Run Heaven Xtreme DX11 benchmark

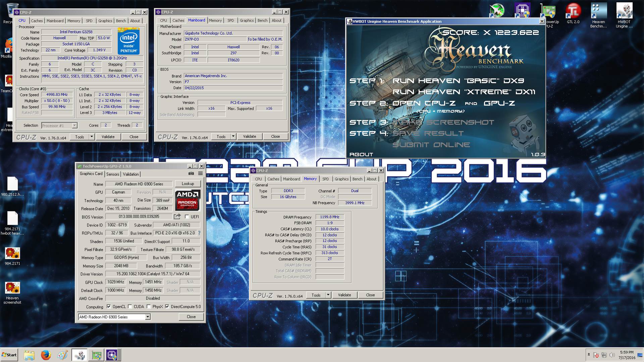click(464, 92)
